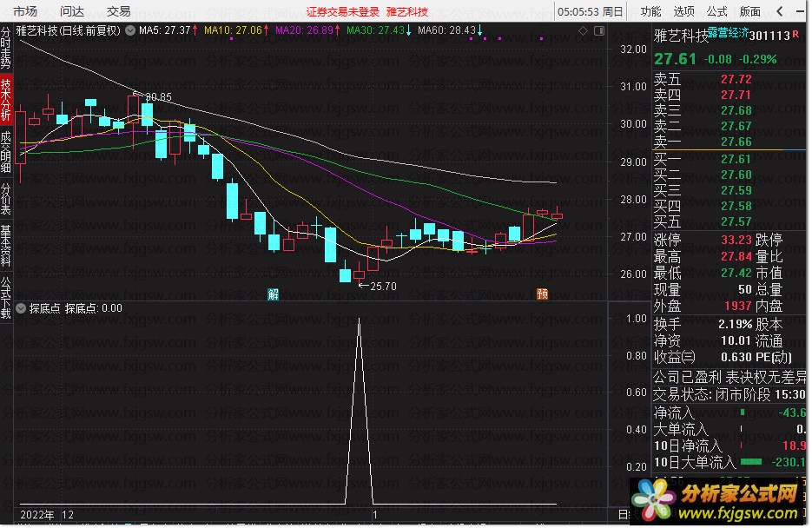The height and width of the screenshot is (528, 812).
Task: Expand the 探底点 indicator dropdown
Action: (x=21, y=308)
